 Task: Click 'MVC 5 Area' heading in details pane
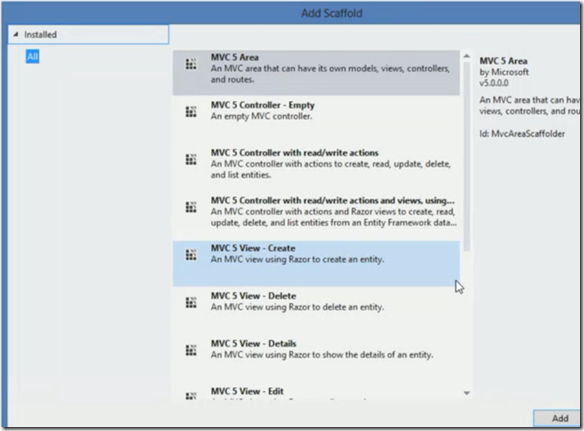click(503, 61)
